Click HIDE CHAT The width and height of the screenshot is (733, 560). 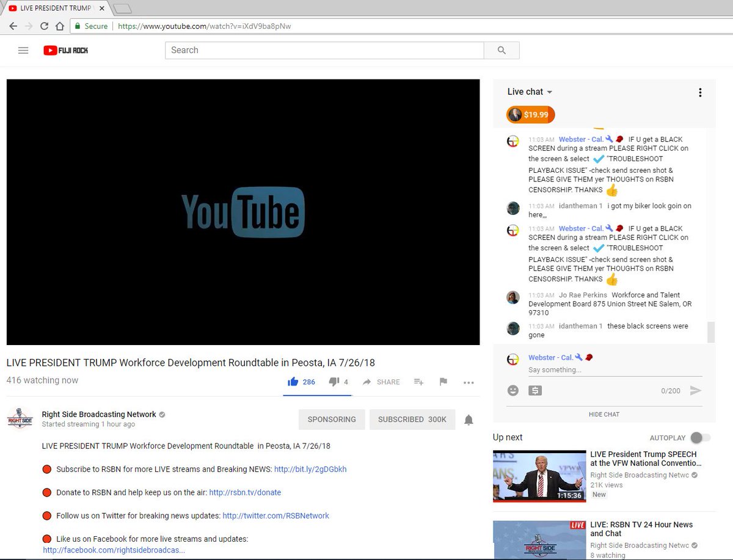pyautogui.click(x=604, y=414)
